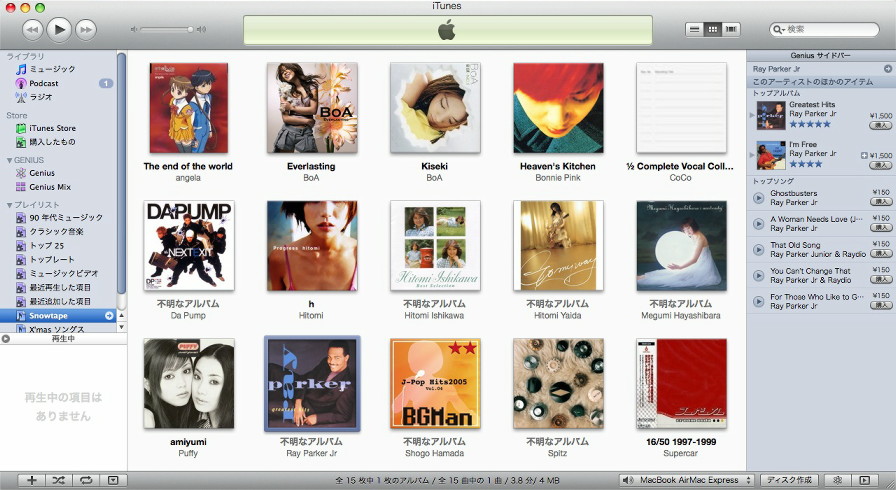Collapse the GENIUS sidebar section
The image size is (896, 490).
pyautogui.click(x=9, y=160)
